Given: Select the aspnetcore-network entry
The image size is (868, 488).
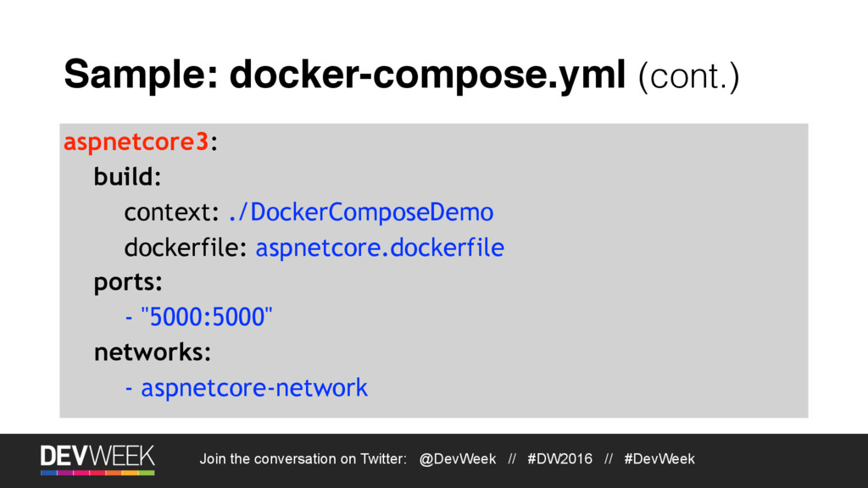Looking at the screenshot, I should 254,387.
